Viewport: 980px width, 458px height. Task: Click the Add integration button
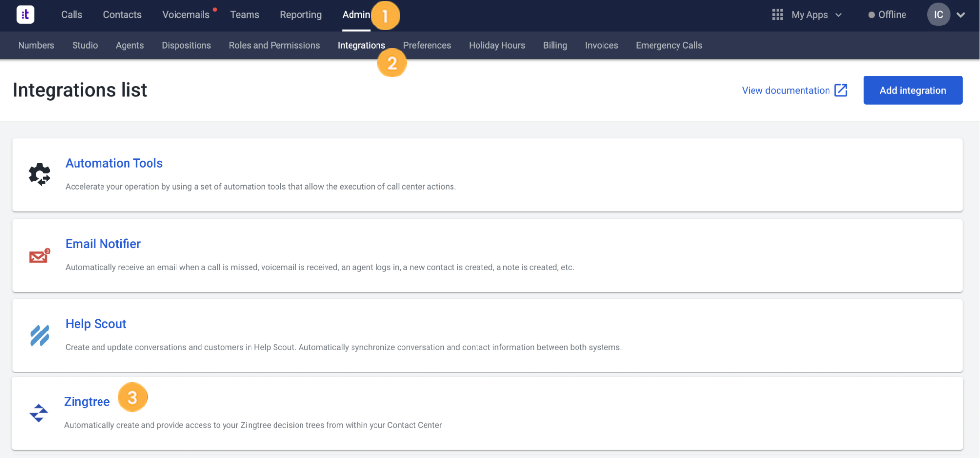click(x=913, y=90)
